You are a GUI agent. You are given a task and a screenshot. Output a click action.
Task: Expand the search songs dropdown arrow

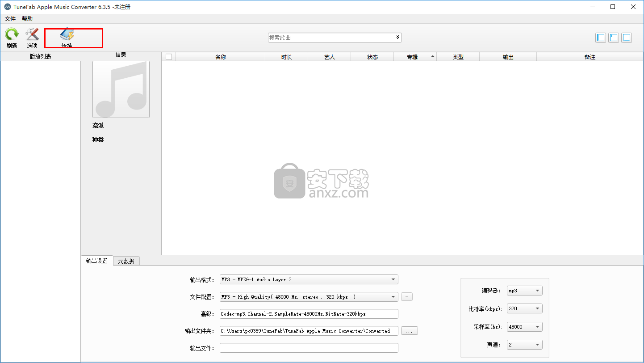397,38
